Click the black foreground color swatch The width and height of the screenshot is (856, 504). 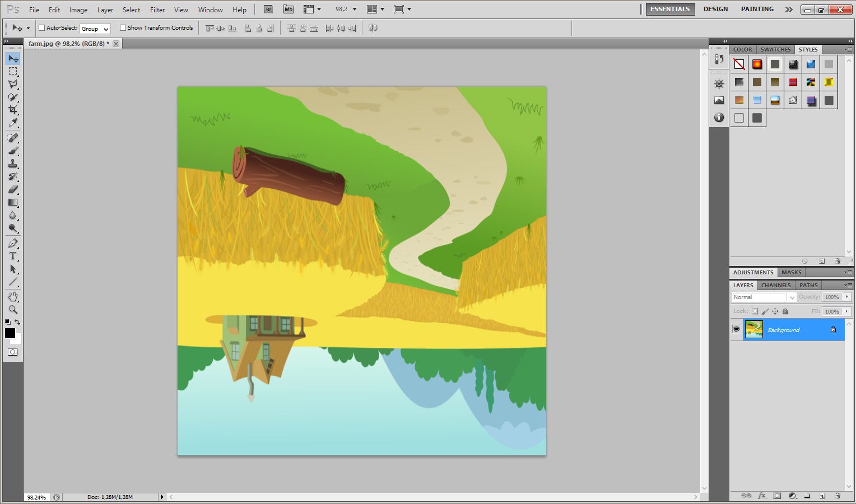tap(10, 333)
